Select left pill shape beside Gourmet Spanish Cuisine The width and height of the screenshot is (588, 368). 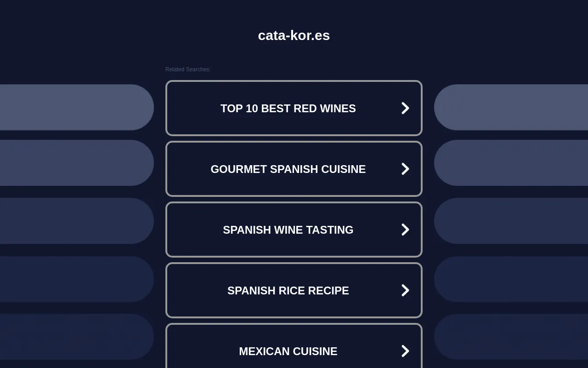(76, 163)
